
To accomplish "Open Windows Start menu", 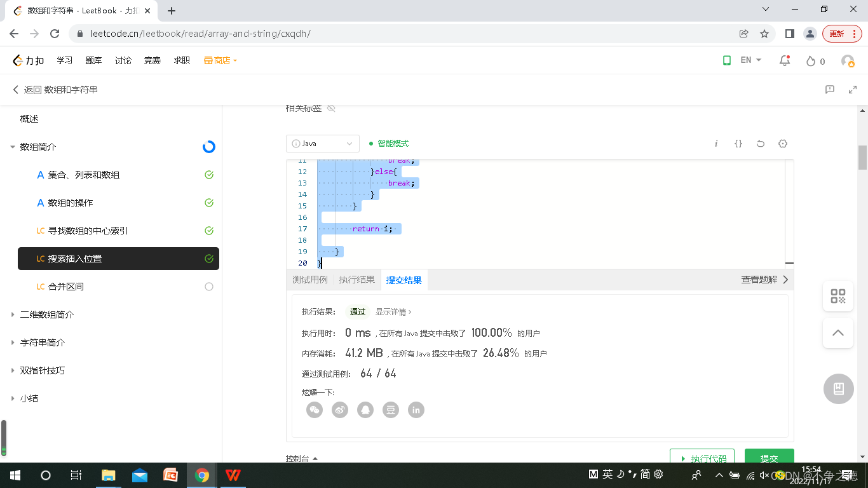I will (x=15, y=475).
